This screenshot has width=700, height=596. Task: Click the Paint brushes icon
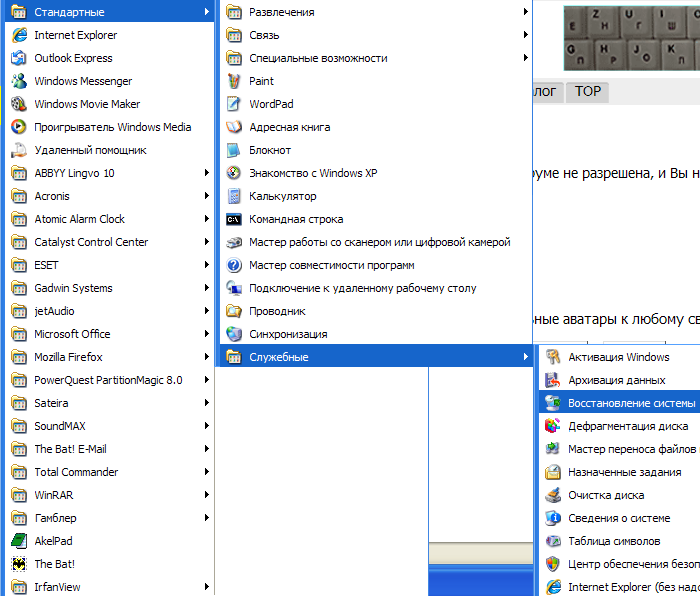point(234,81)
